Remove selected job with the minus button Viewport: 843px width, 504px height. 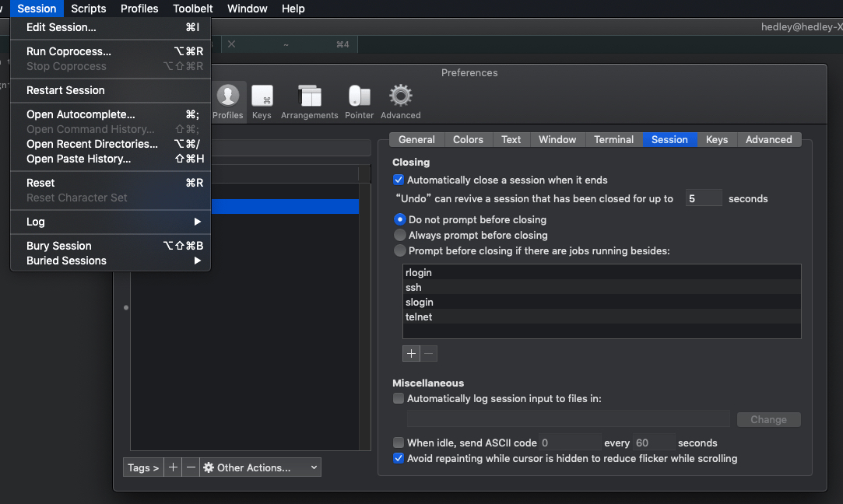tap(427, 353)
